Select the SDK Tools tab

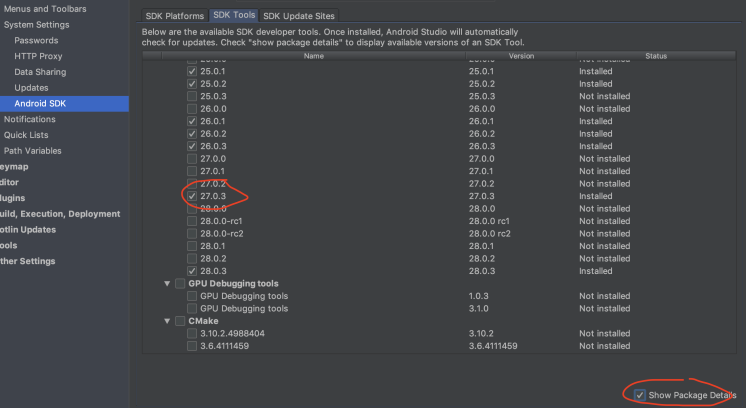[234, 15]
